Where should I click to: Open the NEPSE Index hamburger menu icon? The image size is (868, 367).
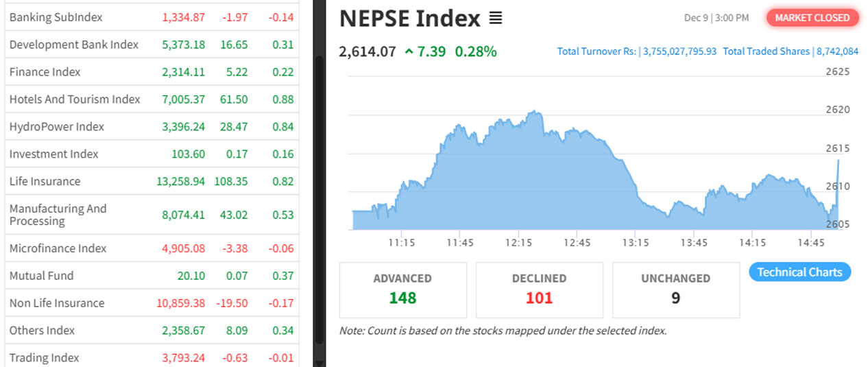[496, 19]
